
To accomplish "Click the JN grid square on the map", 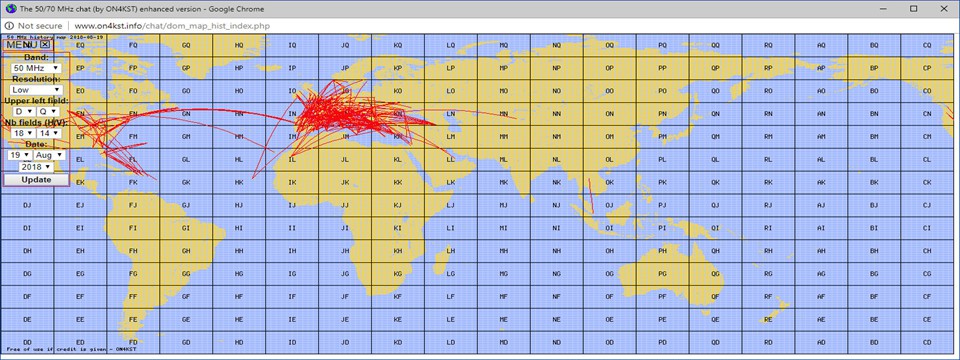I will click(x=345, y=114).
